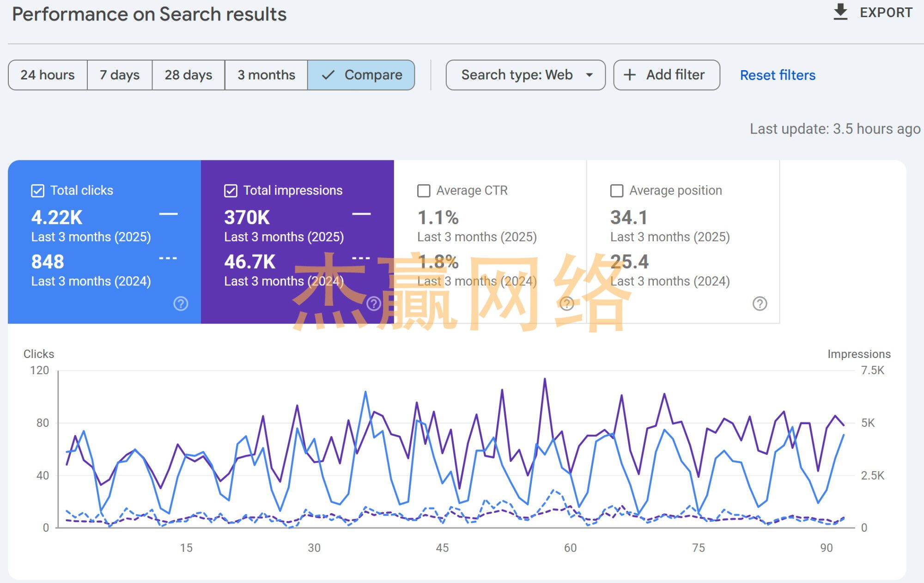
Task: Uncheck the Total clicks checkbox
Action: click(38, 191)
